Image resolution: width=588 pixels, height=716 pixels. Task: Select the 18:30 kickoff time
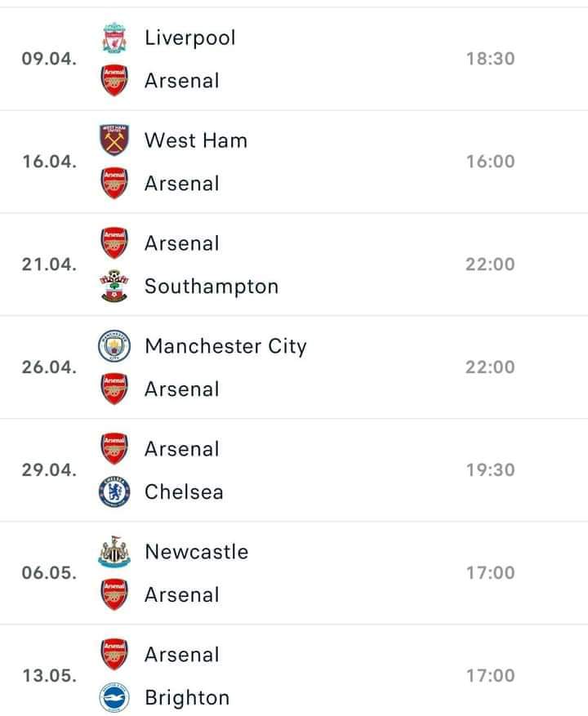[490, 59]
